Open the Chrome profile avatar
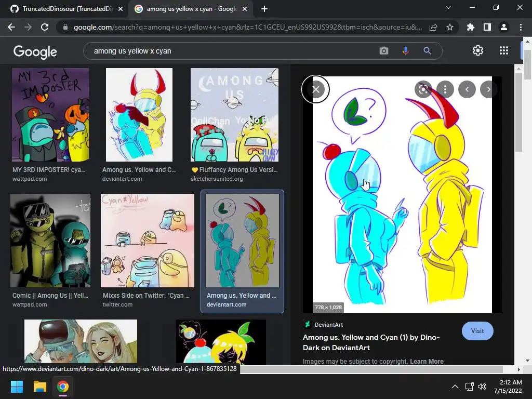 [504, 27]
